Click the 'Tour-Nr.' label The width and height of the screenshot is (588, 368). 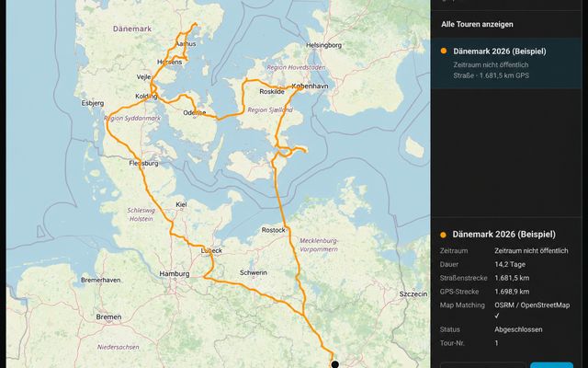point(453,343)
